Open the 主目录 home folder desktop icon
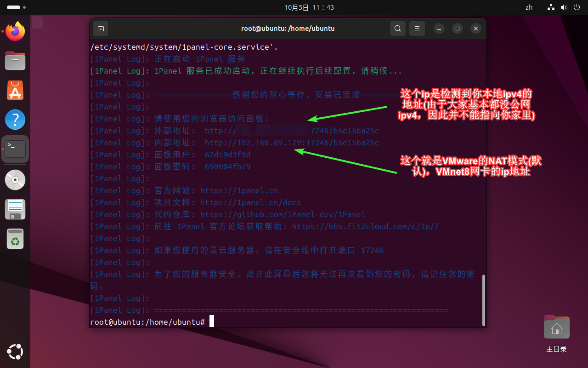 [x=556, y=333]
